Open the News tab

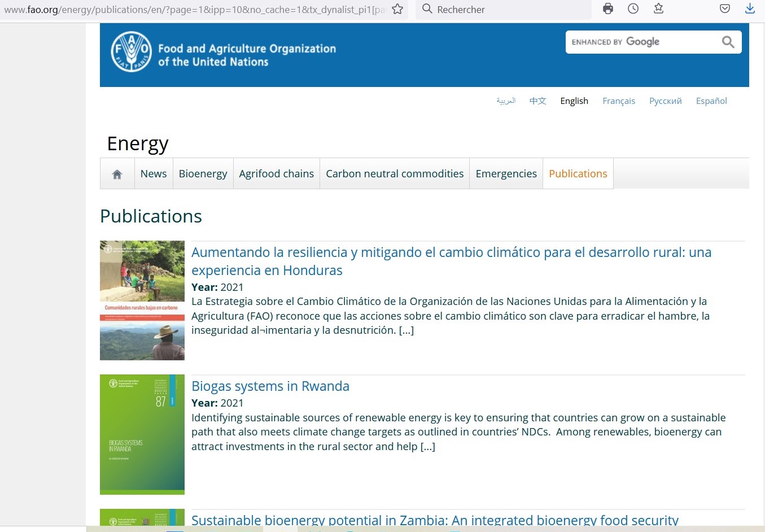(154, 174)
